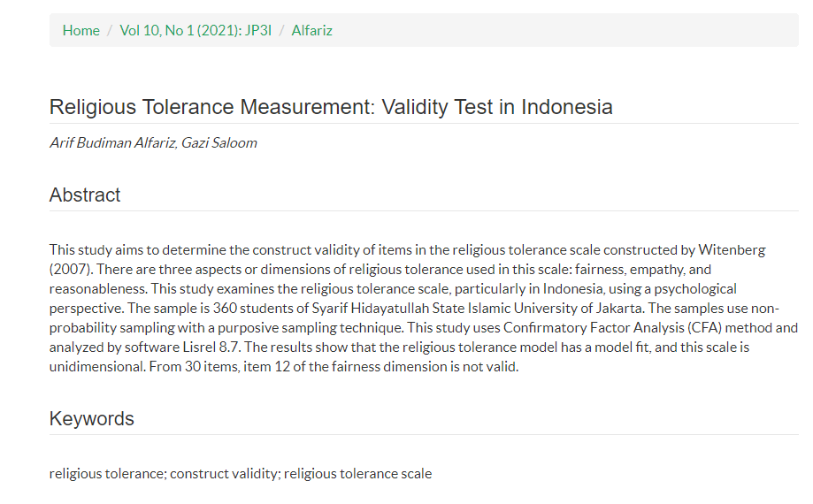Click the keyword "religious tolerance scale"
The width and height of the screenshot is (813, 504).
[x=357, y=474]
